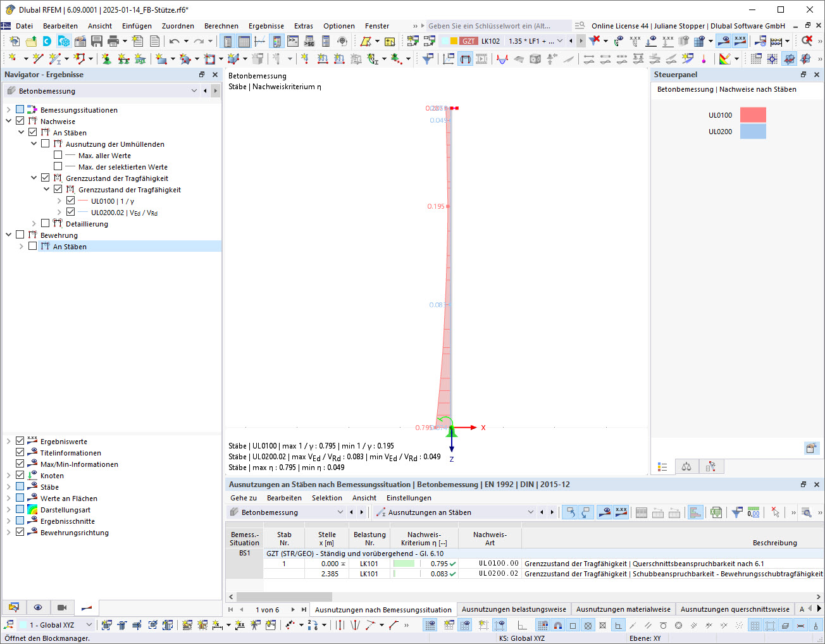The height and width of the screenshot is (644, 825).
Task: Enable the Werte an Flächen checkbox
Action: tap(20, 498)
